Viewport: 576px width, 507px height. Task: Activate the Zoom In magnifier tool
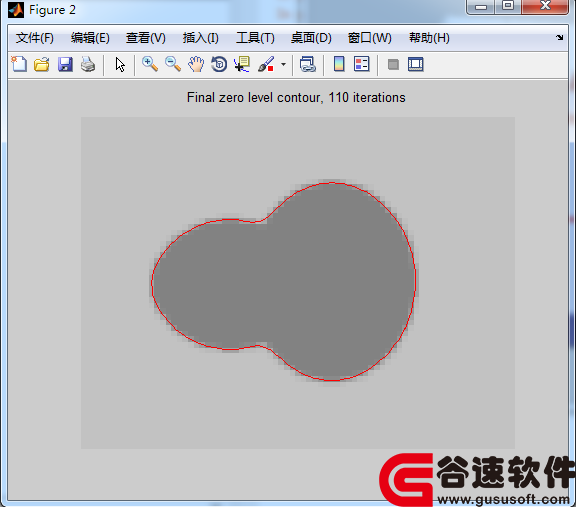150,64
